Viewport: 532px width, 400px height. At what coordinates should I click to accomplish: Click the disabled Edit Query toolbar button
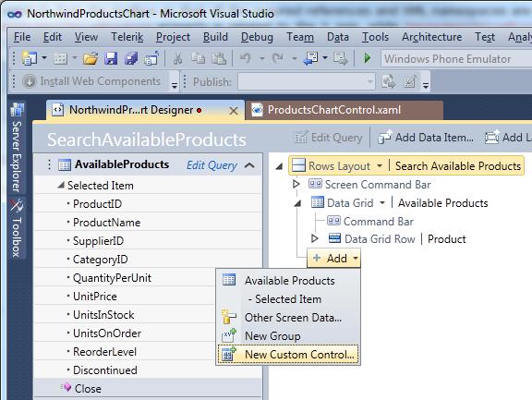pyautogui.click(x=329, y=138)
